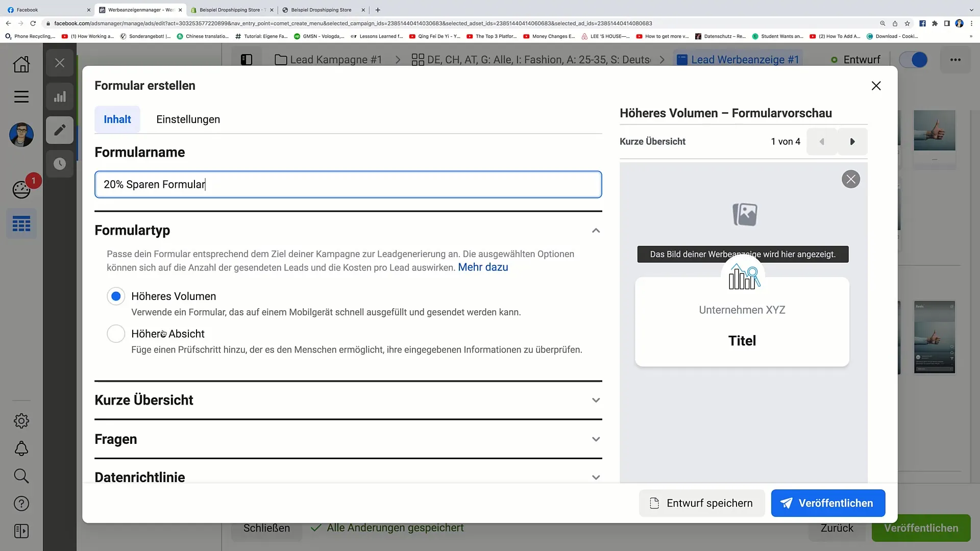Click the ad set breadcrumb DE, CH, AT
Viewport: 980px width, 551px height.
point(531,60)
